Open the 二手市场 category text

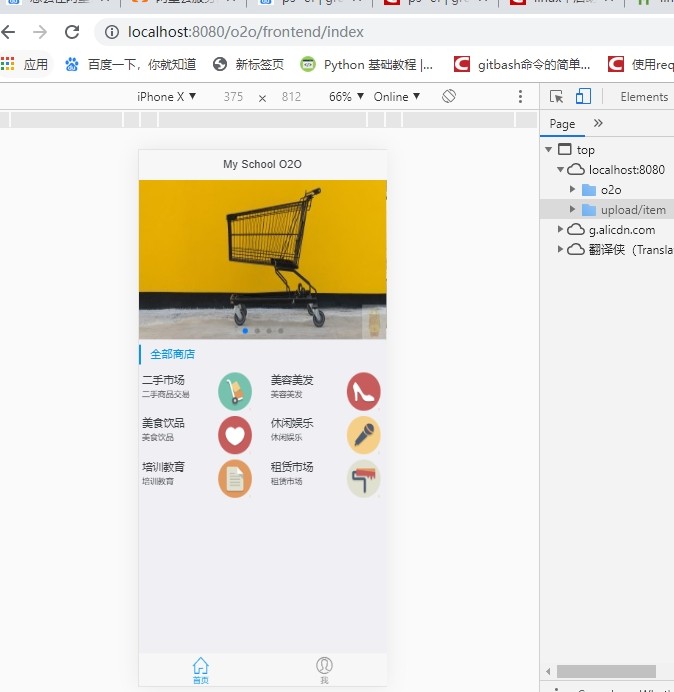click(163, 380)
